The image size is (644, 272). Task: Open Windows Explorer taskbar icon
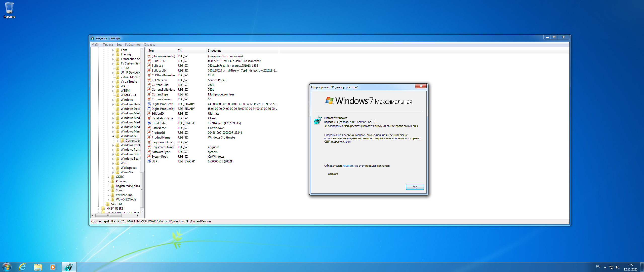[x=38, y=267]
